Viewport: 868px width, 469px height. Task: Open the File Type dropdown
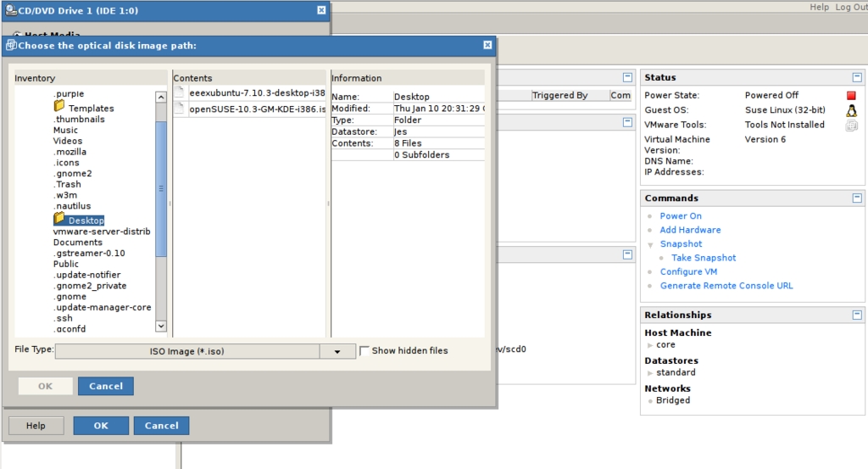(x=337, y=351)
